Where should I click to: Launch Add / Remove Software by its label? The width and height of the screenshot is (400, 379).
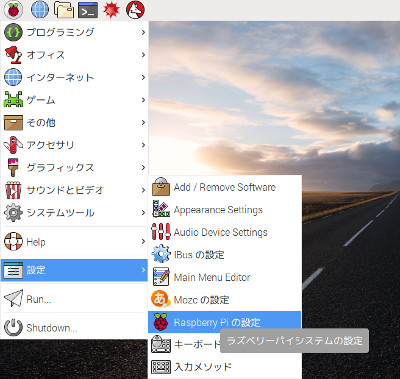[225, 187]
